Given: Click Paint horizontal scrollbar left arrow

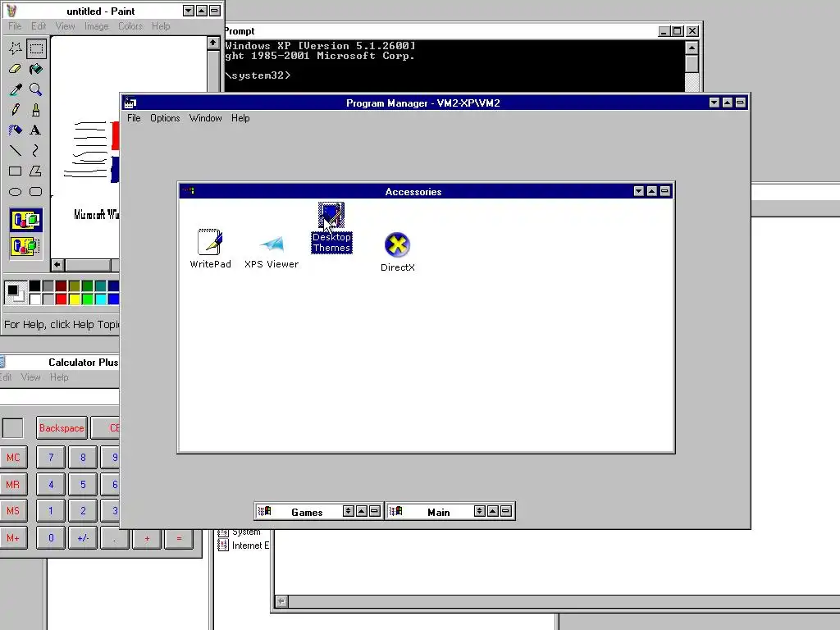Looking at the screenshot, I should (57, 265).
